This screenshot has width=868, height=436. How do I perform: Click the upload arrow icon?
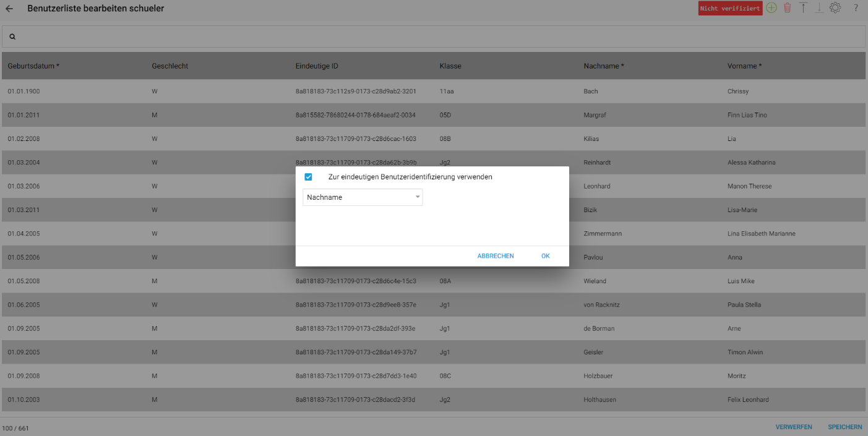[803, 8]
